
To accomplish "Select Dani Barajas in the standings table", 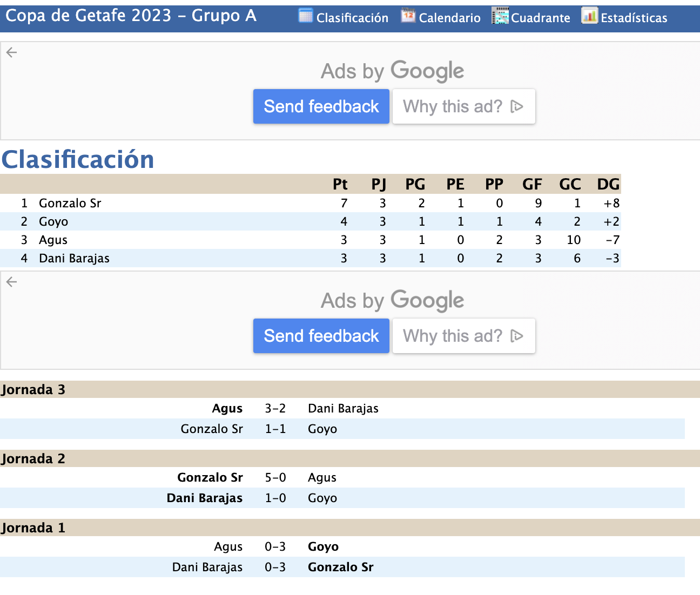I will [74, 258].
